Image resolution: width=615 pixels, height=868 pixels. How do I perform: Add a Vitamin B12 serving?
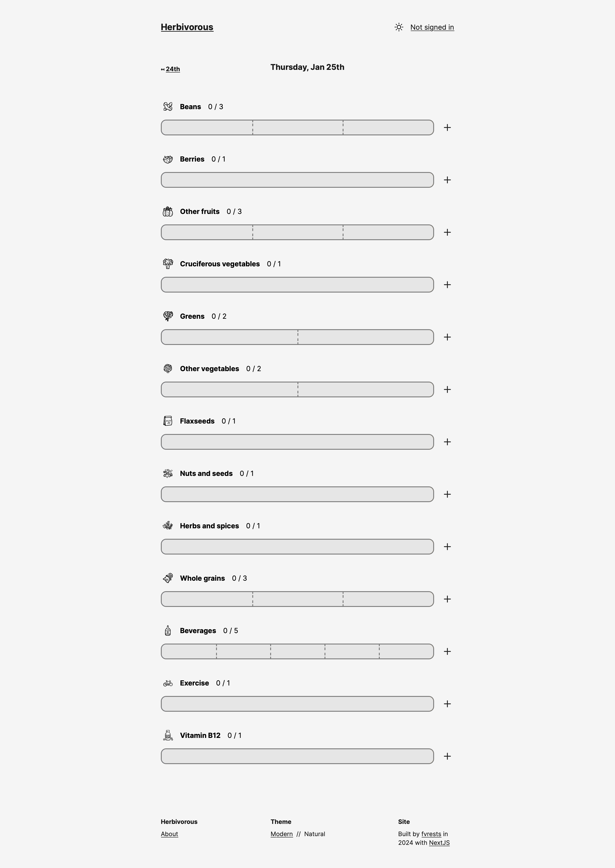[x=447, y=756]
